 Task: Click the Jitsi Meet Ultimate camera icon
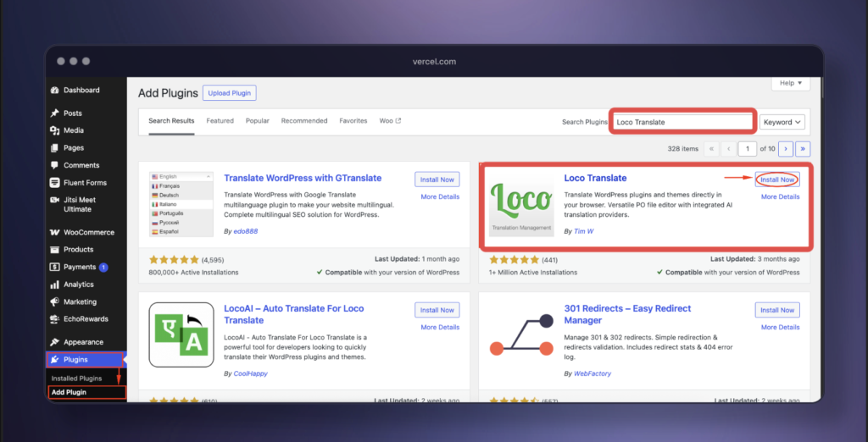[x=54, y=201]
